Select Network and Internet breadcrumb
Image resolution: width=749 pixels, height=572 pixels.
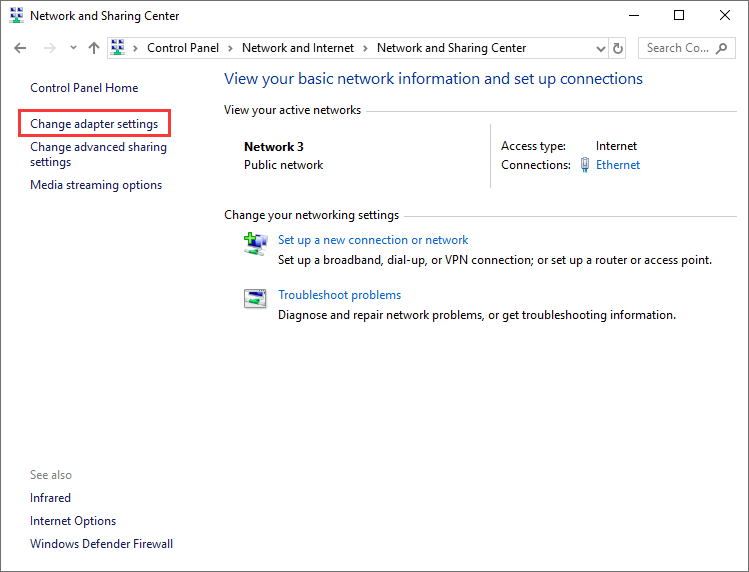point(298,48)
